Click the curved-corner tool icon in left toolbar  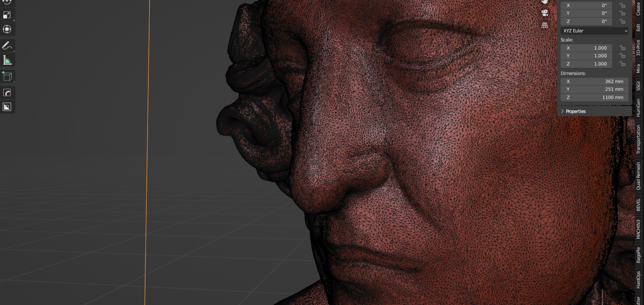tap(7, 93)
